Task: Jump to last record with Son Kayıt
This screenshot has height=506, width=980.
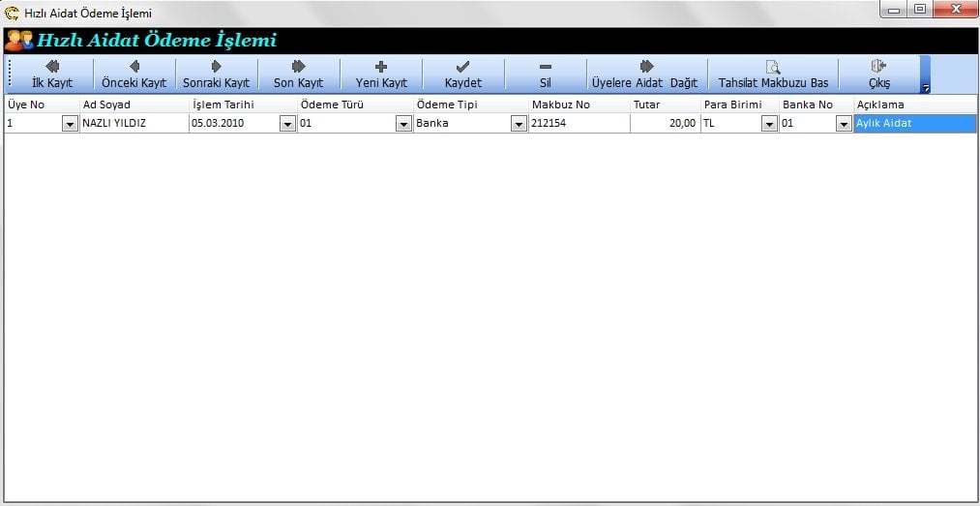Action: tap(298, 74)
